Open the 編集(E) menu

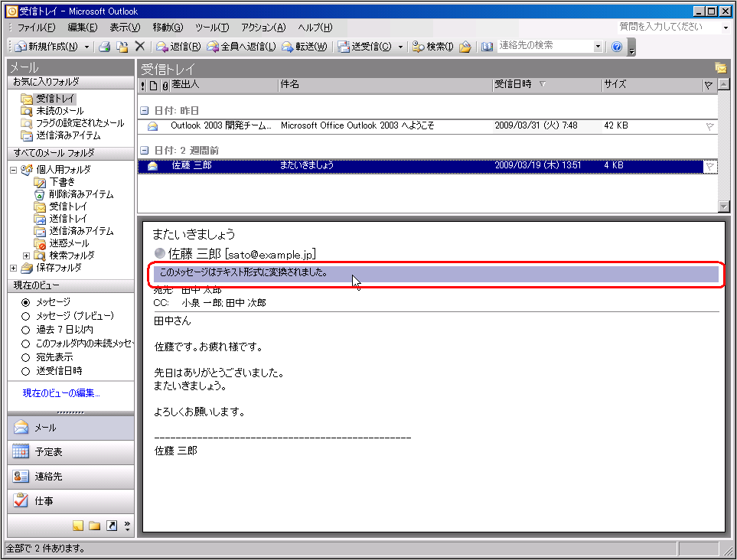pyautogui.click(x=82, y=28)
